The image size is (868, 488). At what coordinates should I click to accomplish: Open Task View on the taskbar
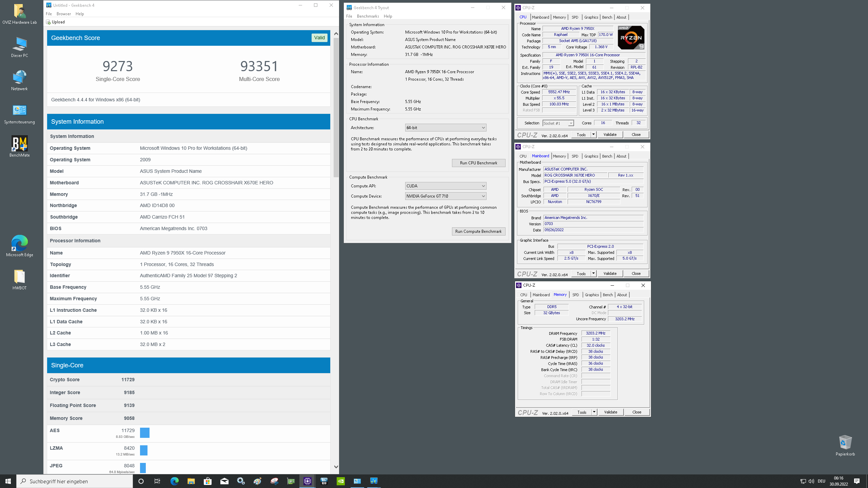point(157,481)
